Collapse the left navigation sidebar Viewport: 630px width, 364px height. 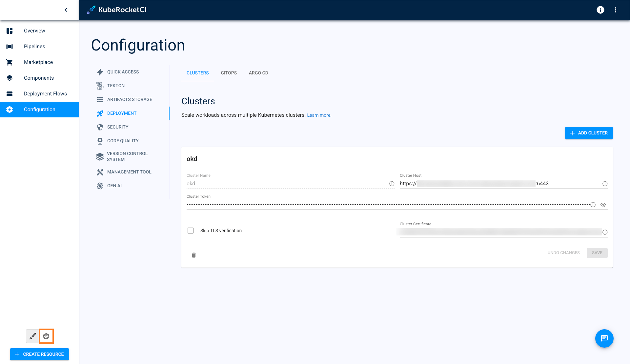click(66, 10)
